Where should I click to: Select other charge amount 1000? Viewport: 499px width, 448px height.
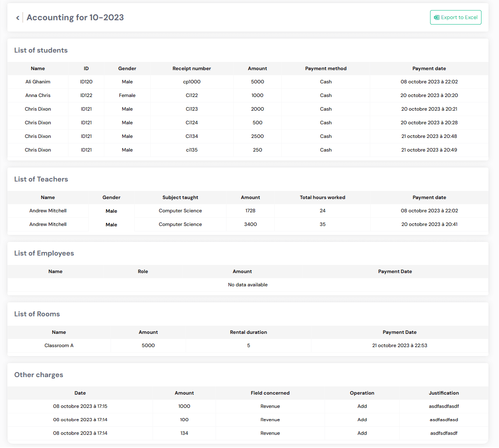[x=184, y=406]
